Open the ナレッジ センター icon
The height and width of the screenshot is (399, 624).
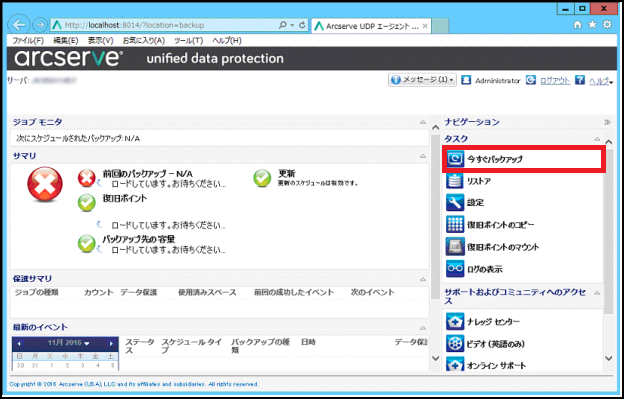454,321
